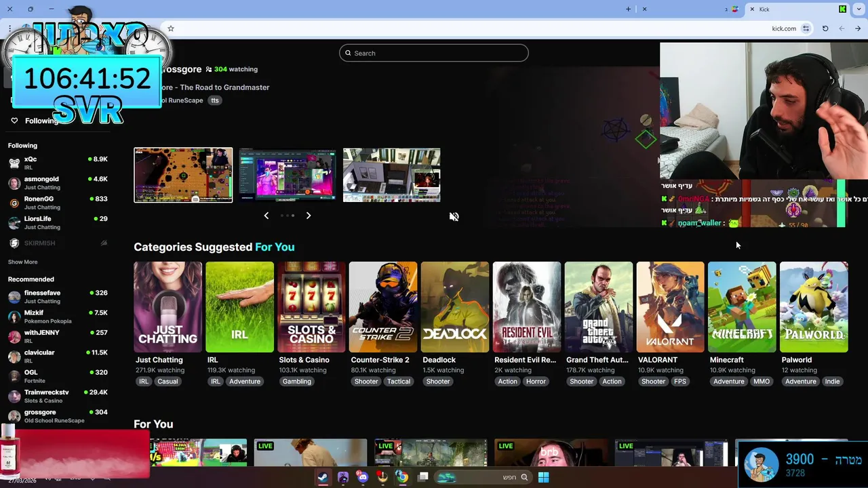Click Action tag under Grand Theft Auto
Viewport: 868px width, 488px height.
pyautogui.click(x=612, y=382)
